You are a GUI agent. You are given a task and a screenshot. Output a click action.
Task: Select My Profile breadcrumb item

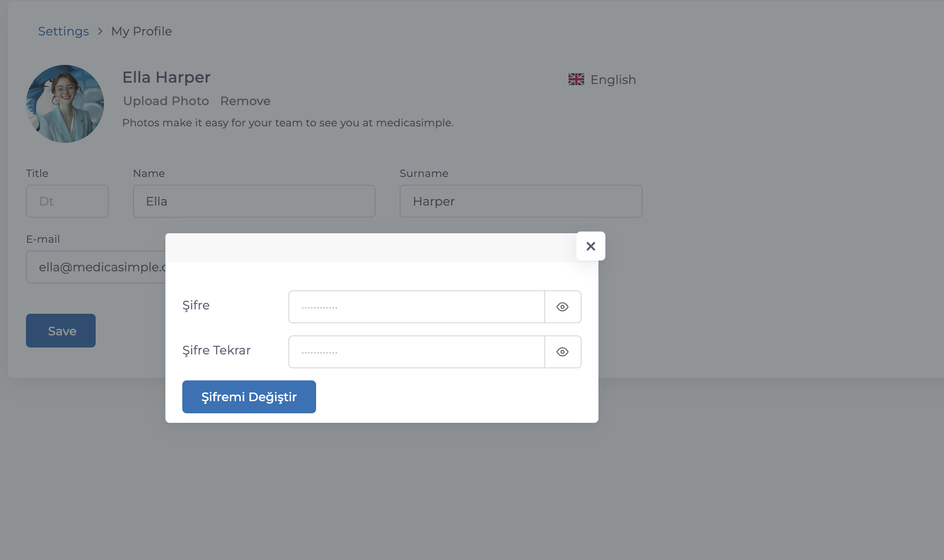[x=142, y=31]
